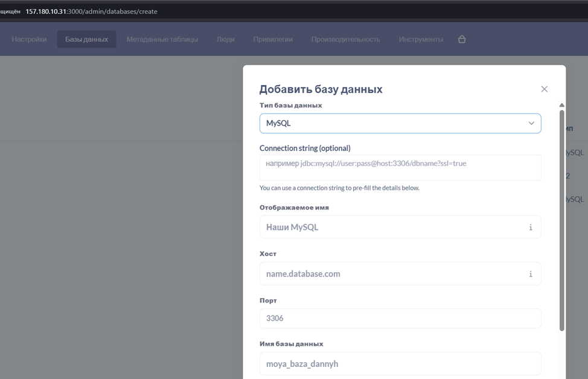Image resolution: width=588 pixels, height=379 pixels.
Task: Go to the Инструменты tab
Action: click(421, 39)
